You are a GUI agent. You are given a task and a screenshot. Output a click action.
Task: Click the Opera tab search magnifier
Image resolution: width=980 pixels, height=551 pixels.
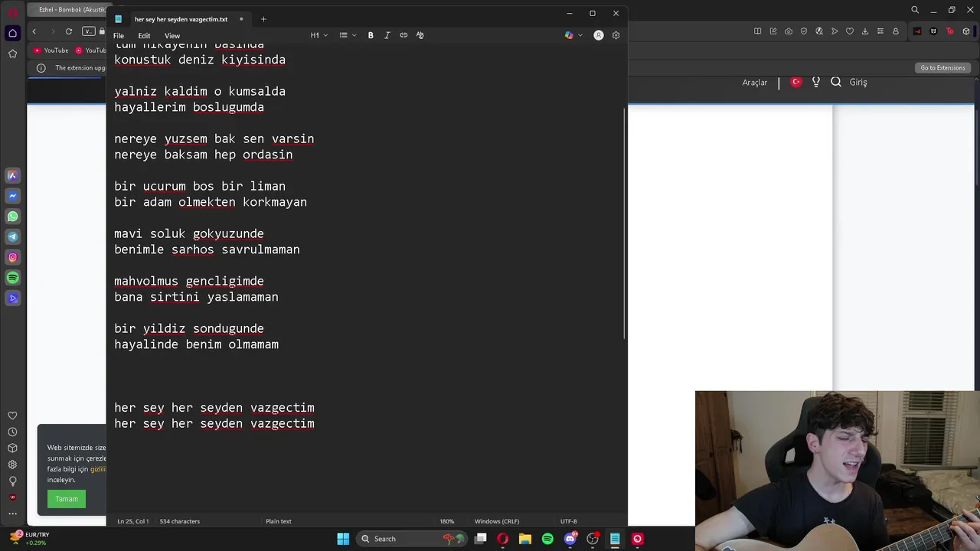click(x=915, y=10)
